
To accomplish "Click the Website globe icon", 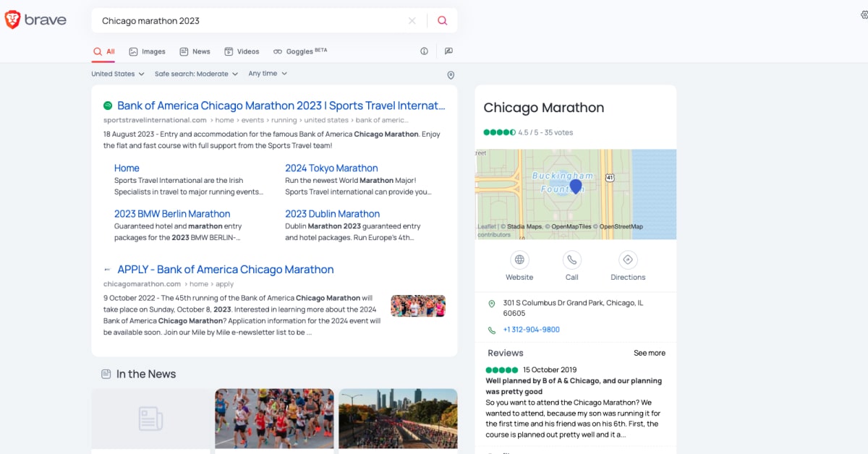I will (x=519, y=260).
